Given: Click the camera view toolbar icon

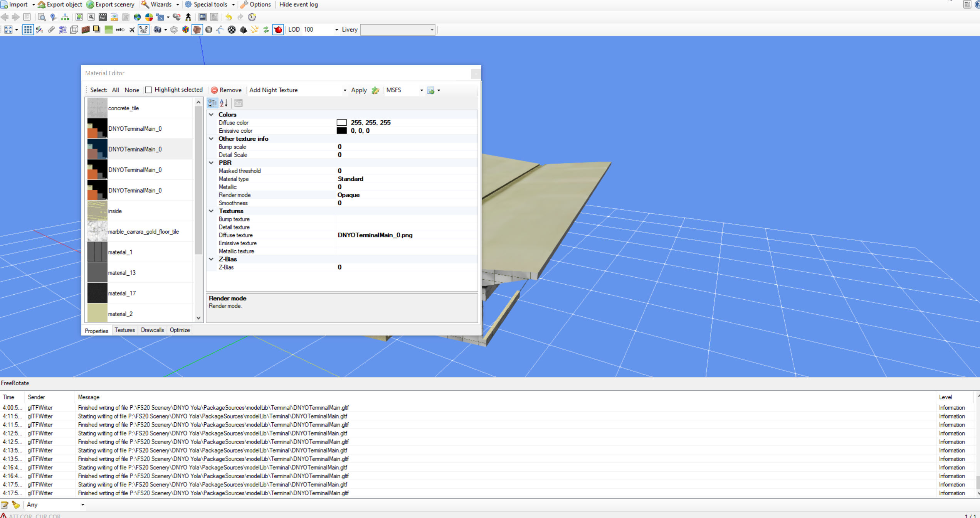Looking at the screenshot, I should (x=158, y=30).
